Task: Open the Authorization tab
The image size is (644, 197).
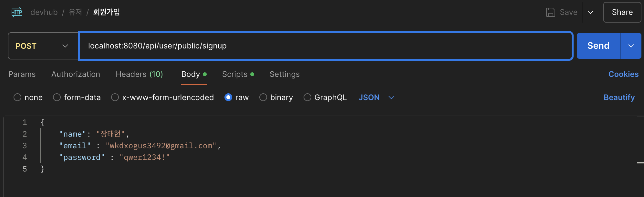Action: 76,74
